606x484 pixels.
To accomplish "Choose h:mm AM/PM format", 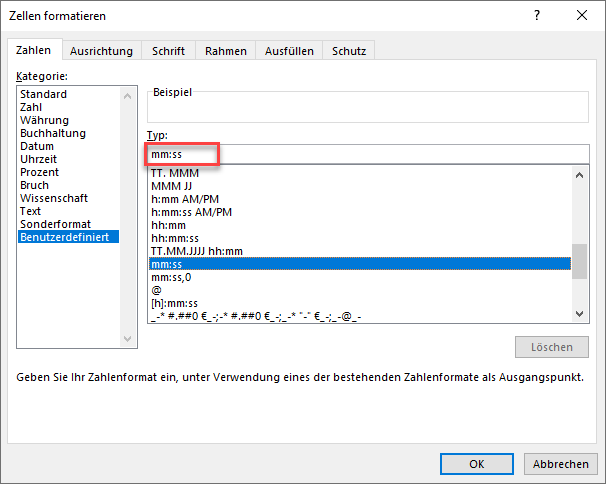I will (x=360, y=199).
